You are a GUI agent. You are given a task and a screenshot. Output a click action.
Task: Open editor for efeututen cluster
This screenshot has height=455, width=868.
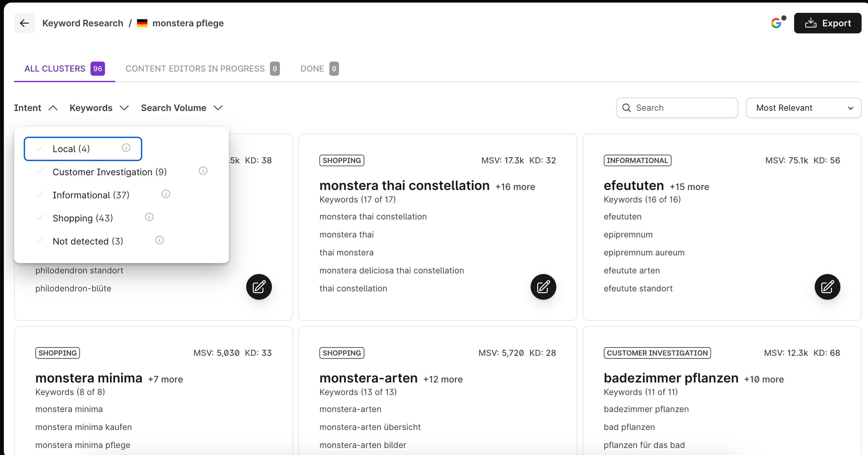click(827, 287)
